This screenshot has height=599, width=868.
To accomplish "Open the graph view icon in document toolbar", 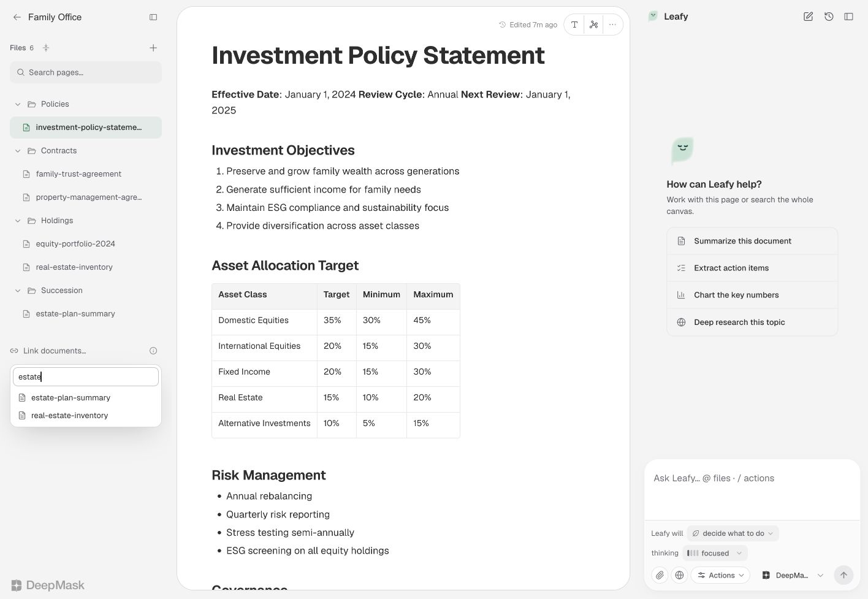I will pos(593,25).
